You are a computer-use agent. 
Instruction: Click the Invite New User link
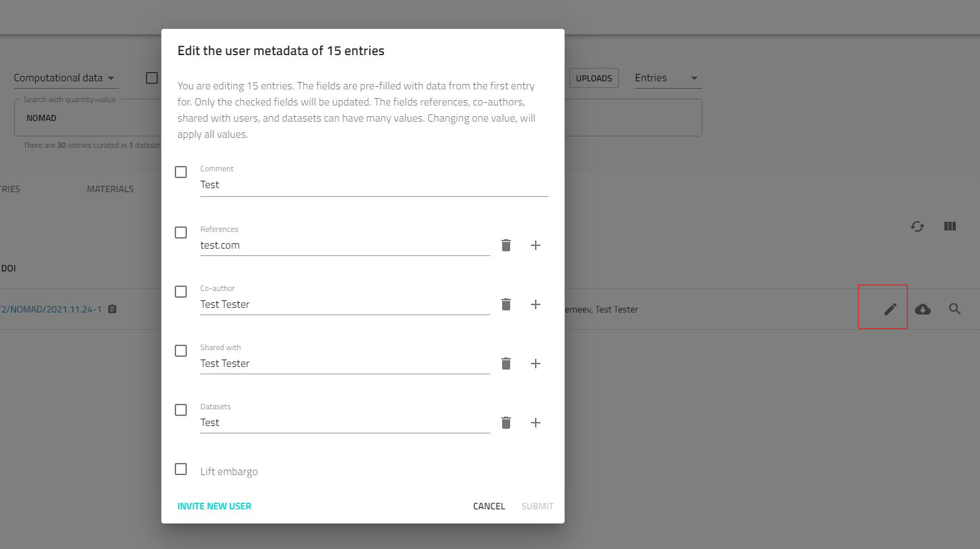click(214, 506)
